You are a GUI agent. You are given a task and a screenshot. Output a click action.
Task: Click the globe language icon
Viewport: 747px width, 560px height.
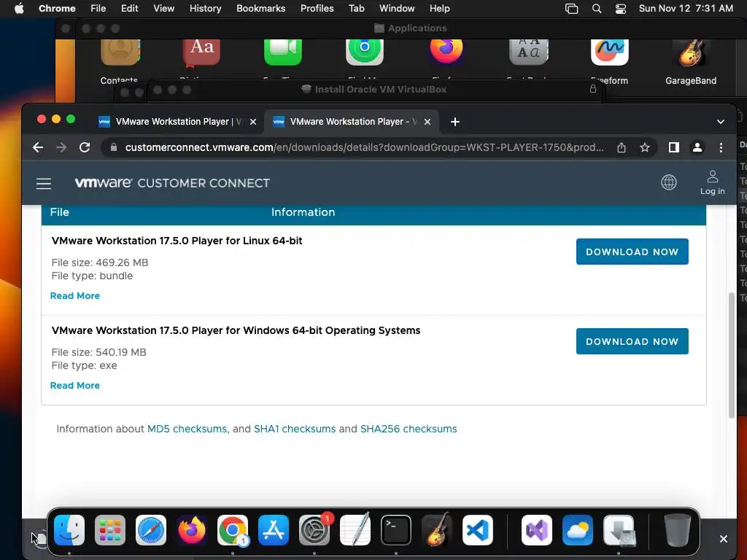click(x=669, y=182)
